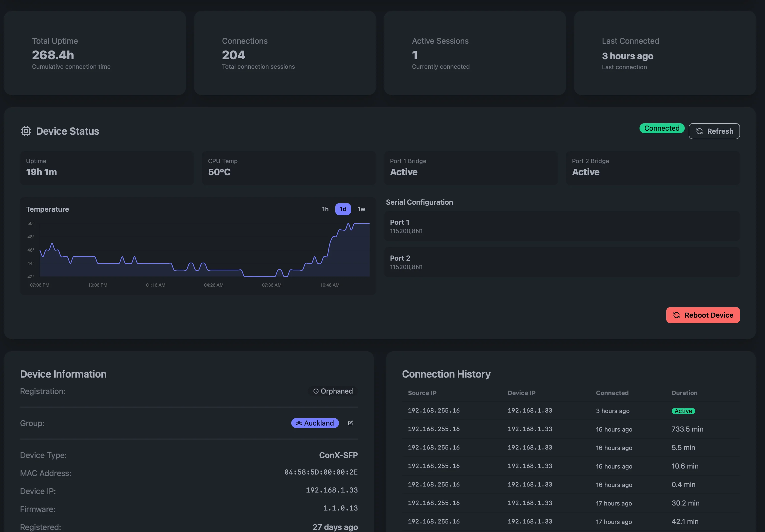Click the Orphaned registration badge icon

[x=316, y=391]
